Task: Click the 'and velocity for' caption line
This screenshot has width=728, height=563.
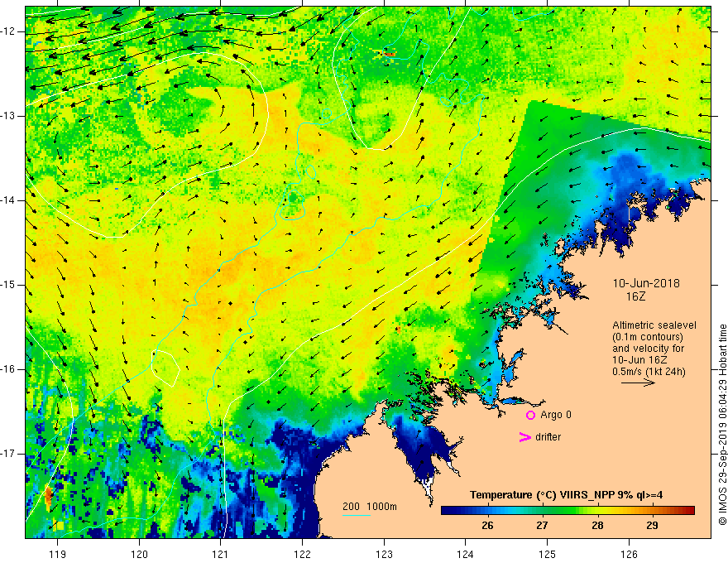Action: click(x=648, y=349)
